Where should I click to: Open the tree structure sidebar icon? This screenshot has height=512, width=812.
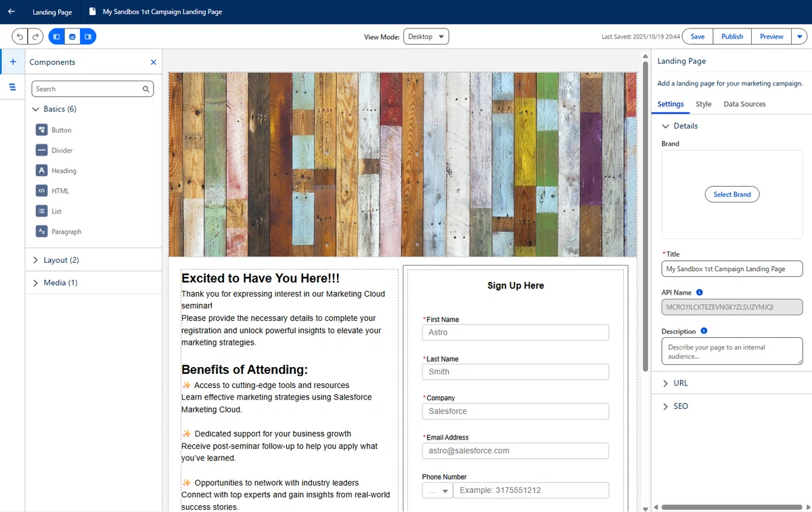[x=13, y=87]
